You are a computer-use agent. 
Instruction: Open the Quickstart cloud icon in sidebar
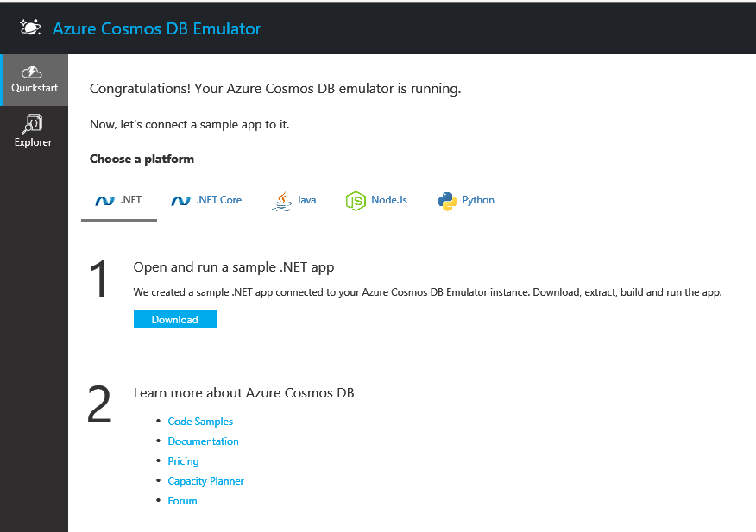coord(34,72)
